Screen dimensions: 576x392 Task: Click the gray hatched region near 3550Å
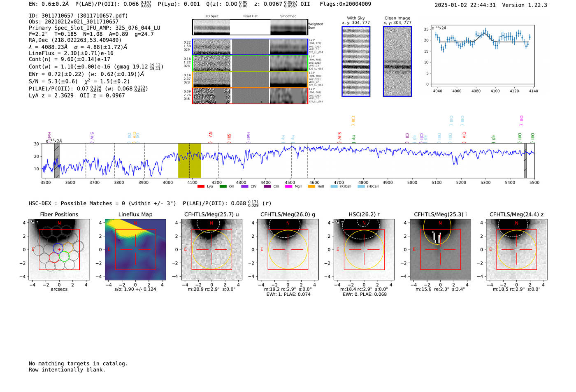[x=57, y=161]
